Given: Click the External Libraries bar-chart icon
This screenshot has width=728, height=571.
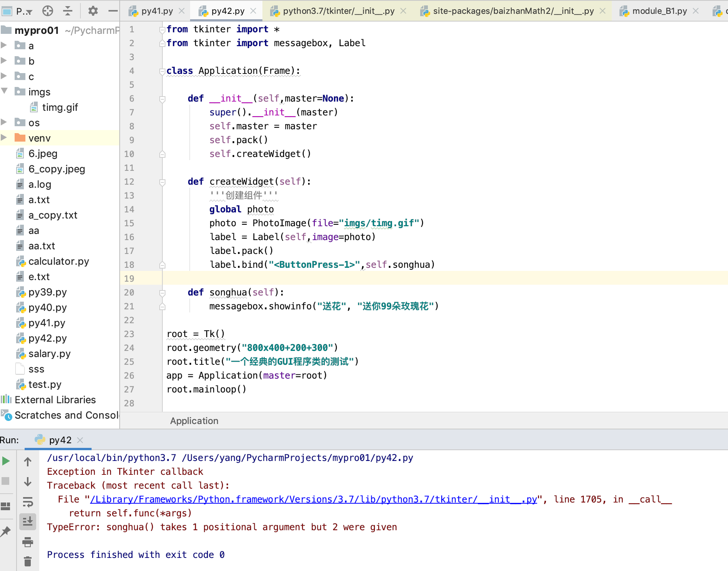Looking at the screenshot, I should click(6, 399).
